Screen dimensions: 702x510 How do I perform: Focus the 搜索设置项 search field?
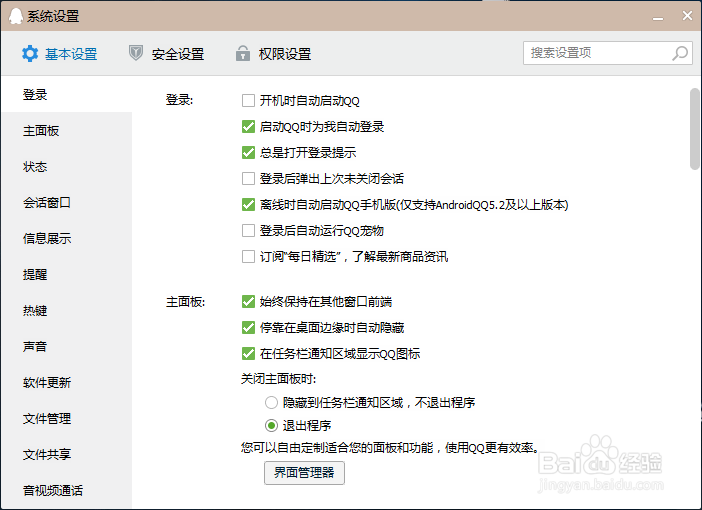(608, 53)
